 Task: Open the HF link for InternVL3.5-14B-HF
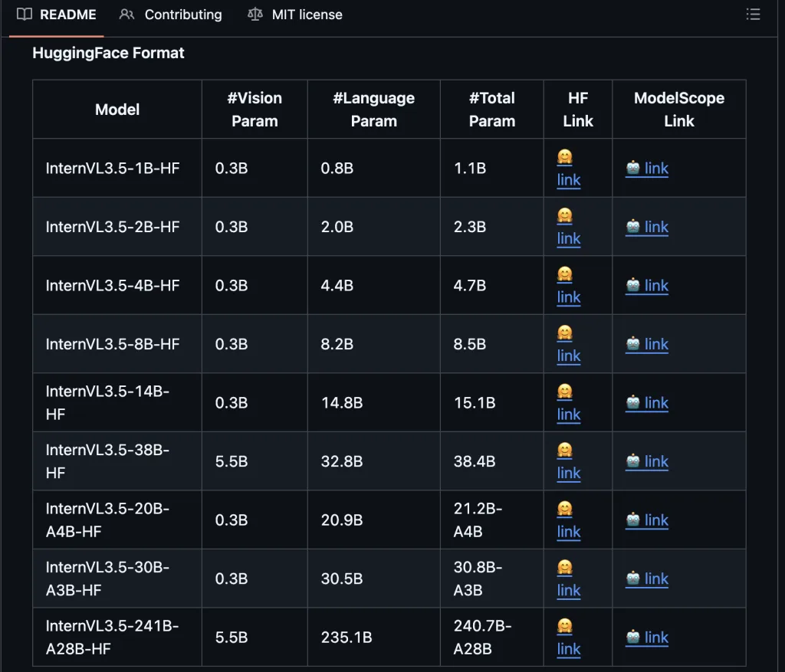[x=569, y=415]
